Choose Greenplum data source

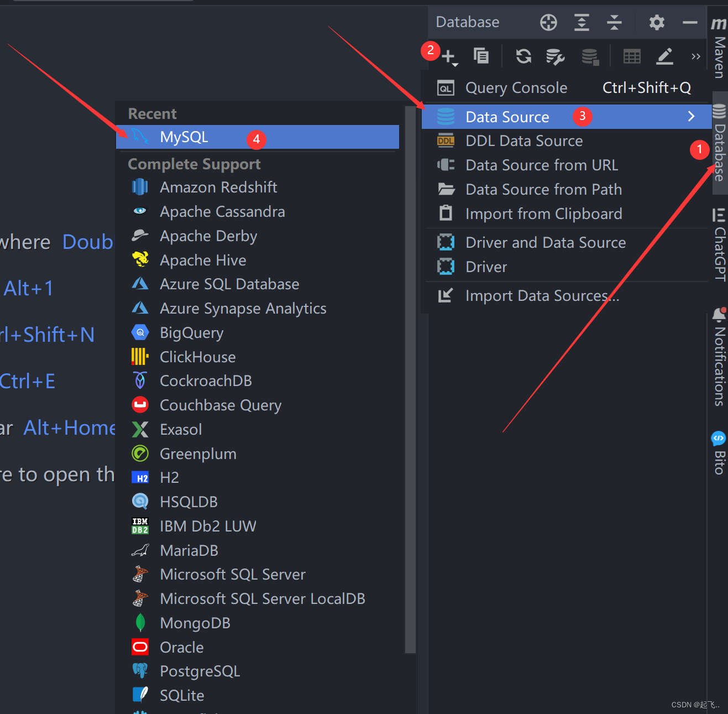[x=258, y=454]
